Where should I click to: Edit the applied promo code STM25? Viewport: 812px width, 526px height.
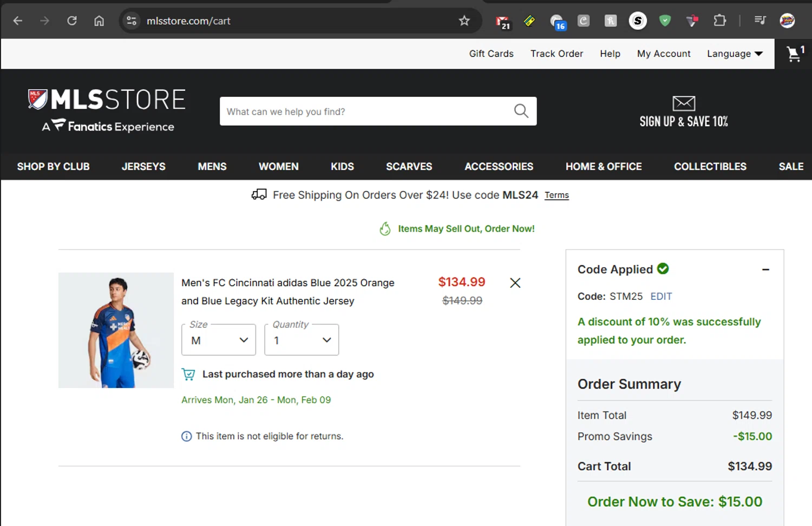click(661, 297)
